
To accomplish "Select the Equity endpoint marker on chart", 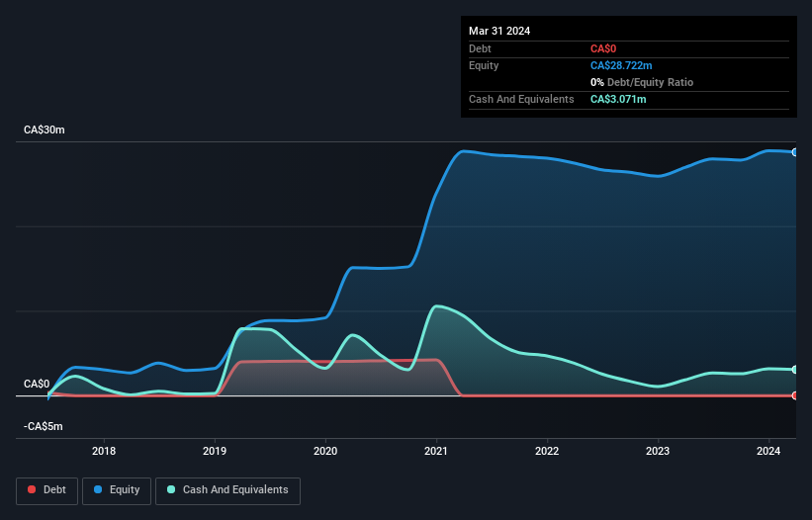I will pyautogui.click(x=795, y=152).
